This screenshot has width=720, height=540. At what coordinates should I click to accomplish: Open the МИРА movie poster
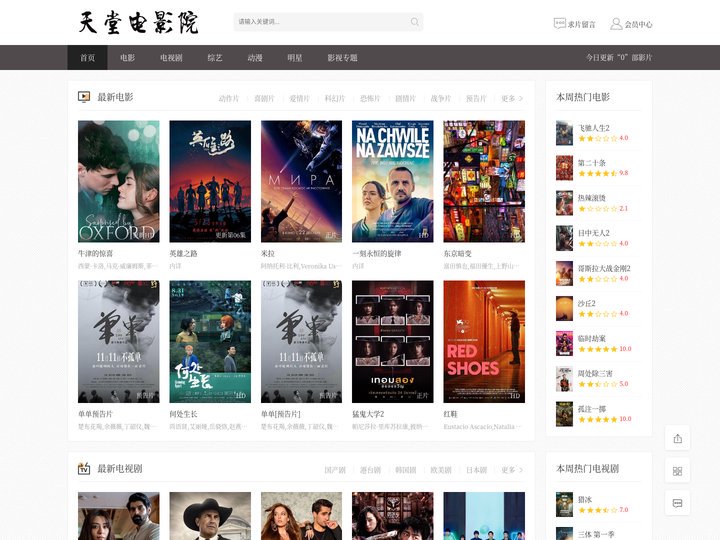[x=301, y=181]
